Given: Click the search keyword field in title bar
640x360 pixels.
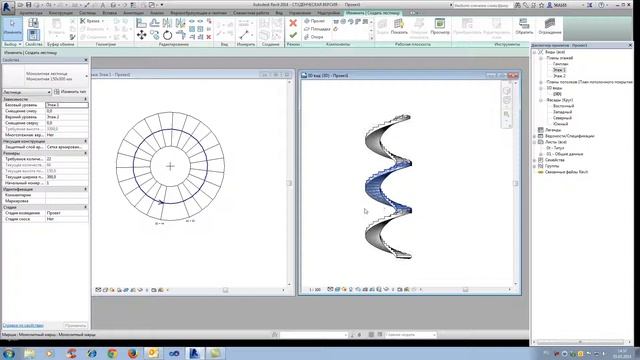Looking at the screenshot, I should (x=482, y=5).
